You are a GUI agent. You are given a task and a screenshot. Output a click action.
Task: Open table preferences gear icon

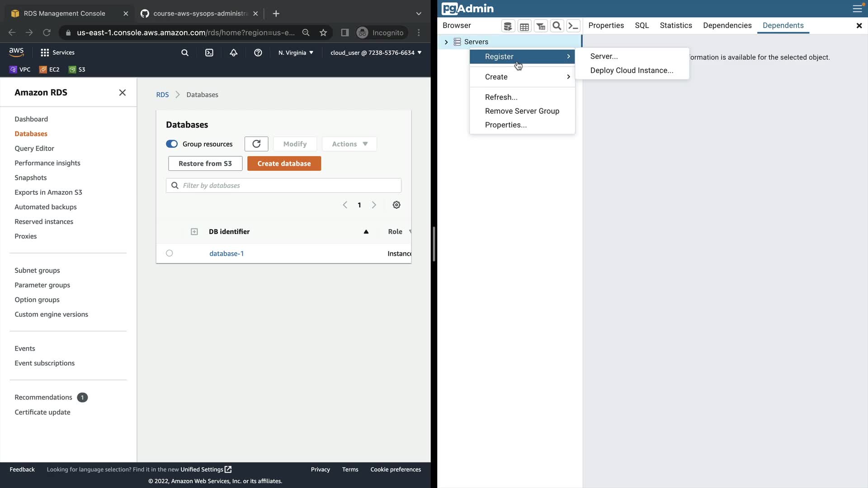pos(396,205)
